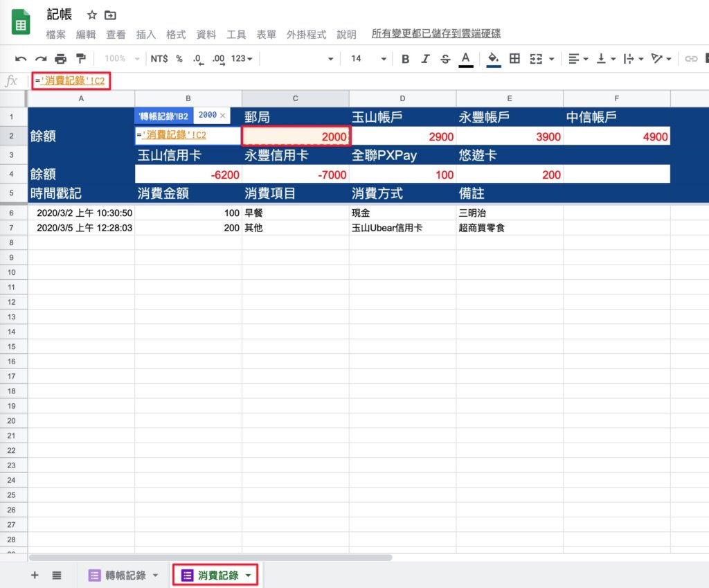
Task: Click the insert link icon
Action: [691, 59]
